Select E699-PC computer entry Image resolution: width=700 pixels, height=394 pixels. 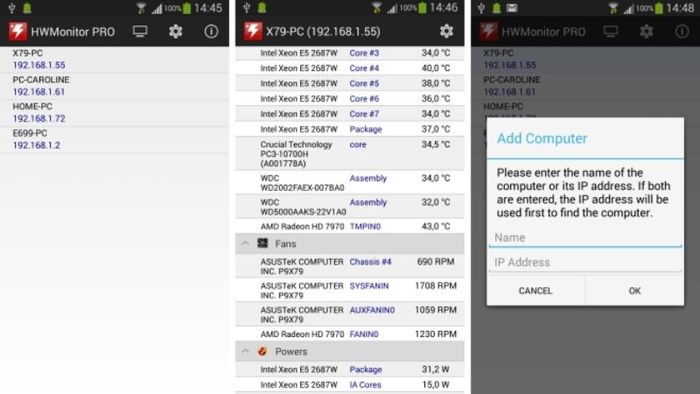tap(114, 139)
